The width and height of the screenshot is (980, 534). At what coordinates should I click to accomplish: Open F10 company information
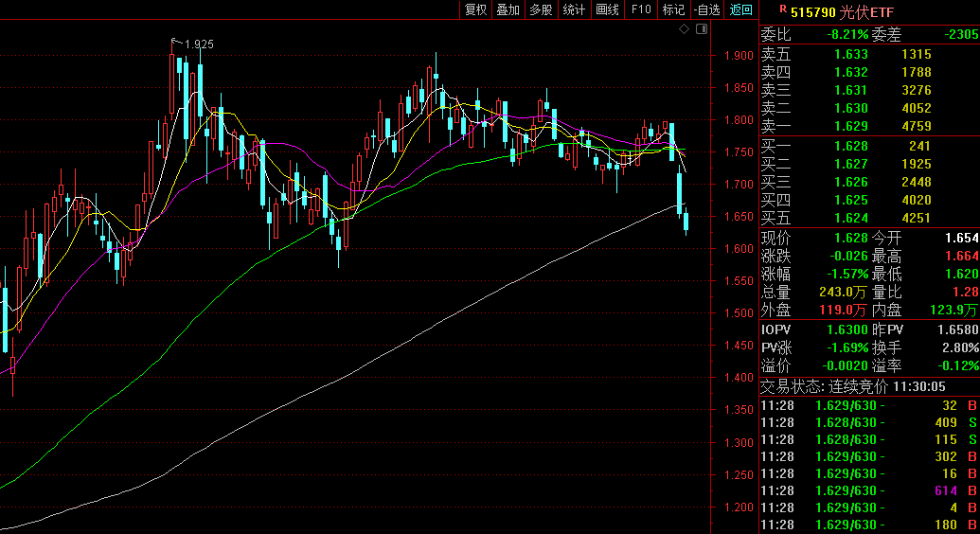[641, 9]
